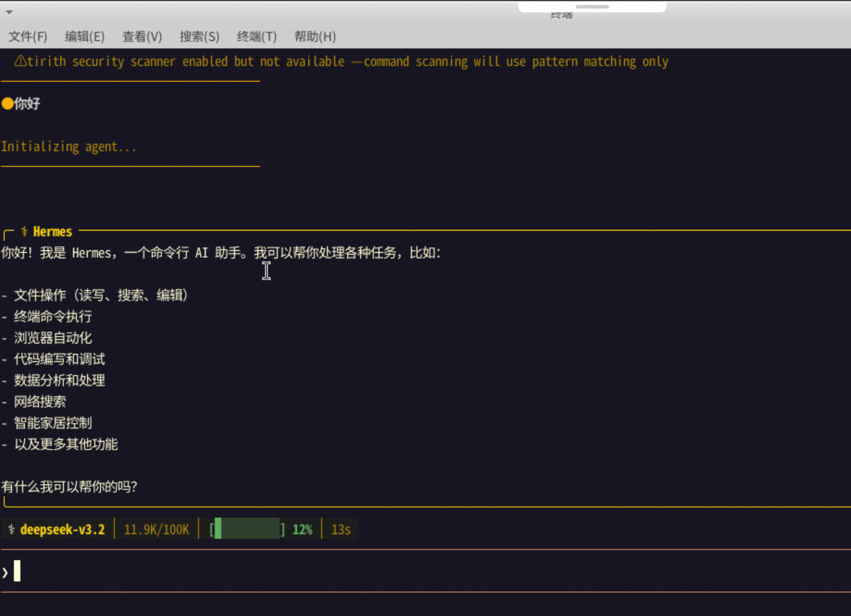
Task: Click the orange dot beside 你好
Action: click(7, 104)
